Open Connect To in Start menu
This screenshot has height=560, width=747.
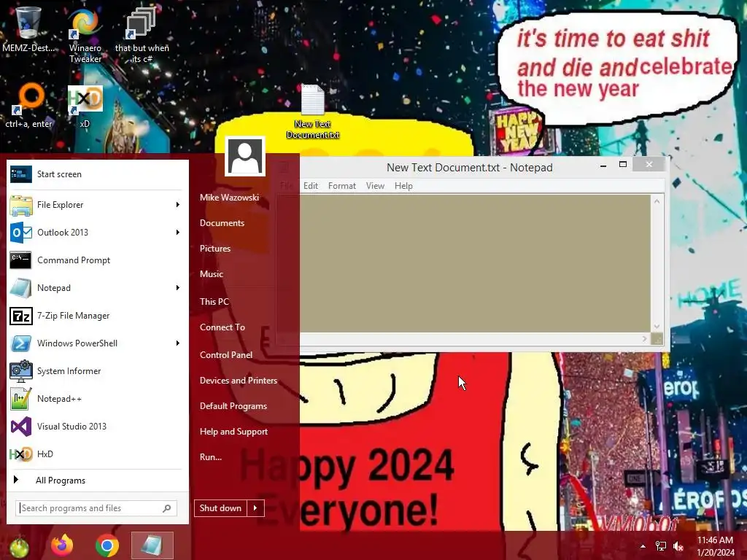click(222, 327)
